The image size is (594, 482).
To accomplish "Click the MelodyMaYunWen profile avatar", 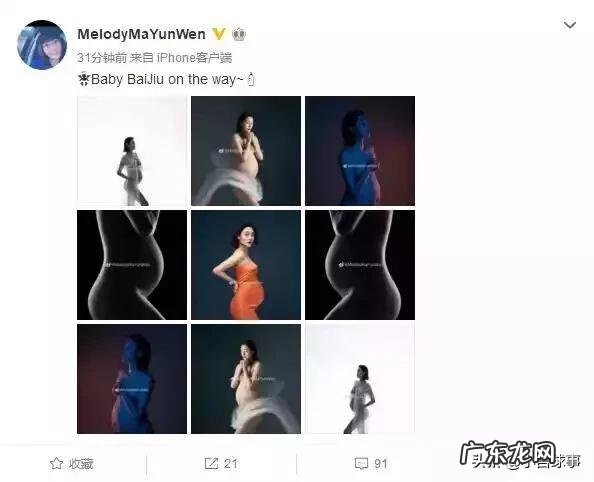I will click(42, 45).
